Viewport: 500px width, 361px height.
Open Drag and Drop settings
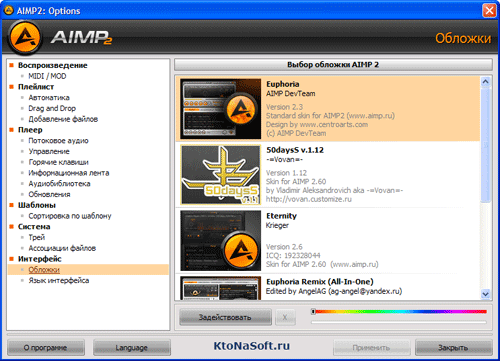[52, 108]
